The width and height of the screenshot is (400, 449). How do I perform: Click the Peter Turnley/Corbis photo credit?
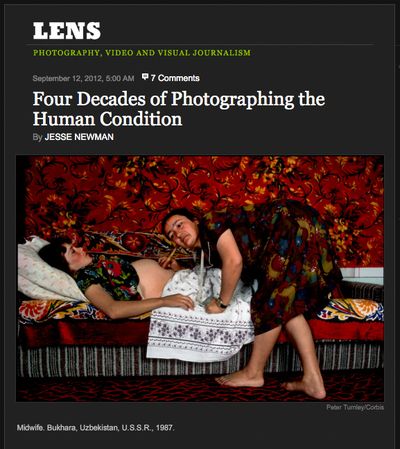355,407
